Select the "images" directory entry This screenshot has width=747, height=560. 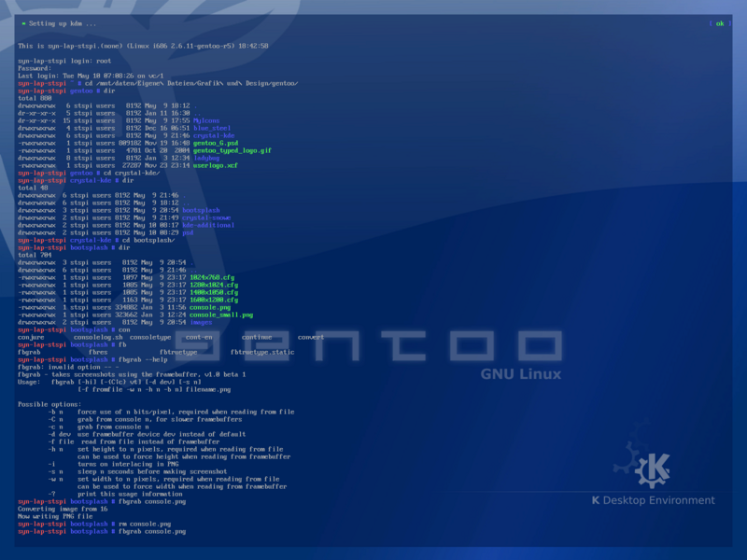(x=201, y=322)
